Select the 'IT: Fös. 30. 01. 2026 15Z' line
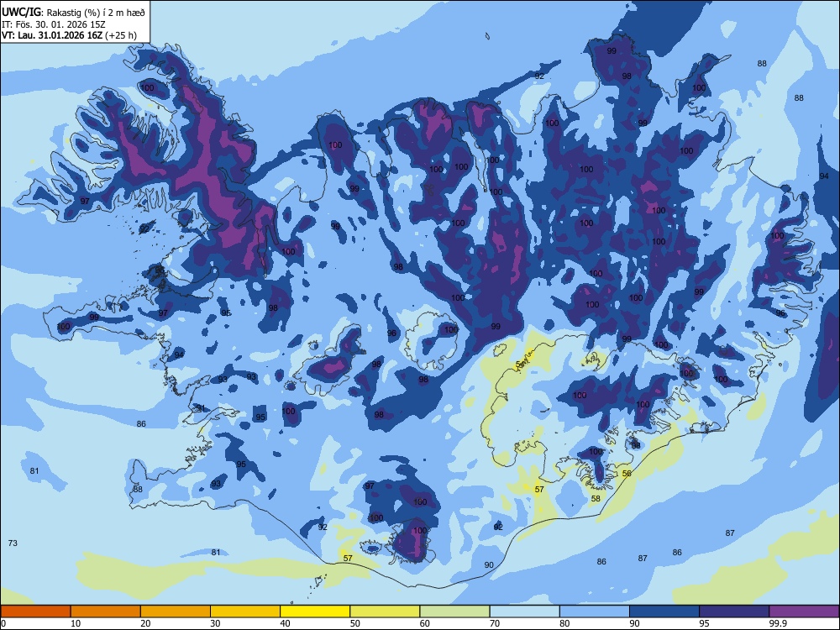 (x=54, y=24)
